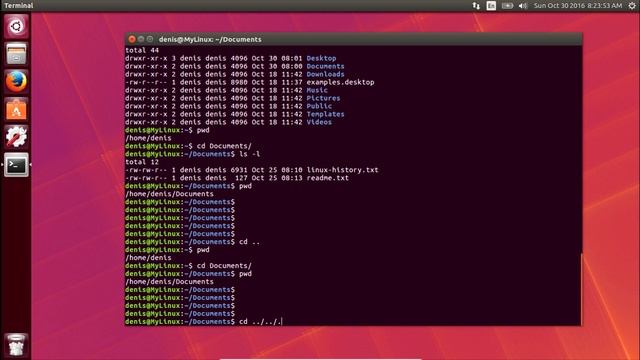640x360 pixels.
Task: Click the terminal title denis@MyLinux: ~/Documents
Action: point(210,40)
